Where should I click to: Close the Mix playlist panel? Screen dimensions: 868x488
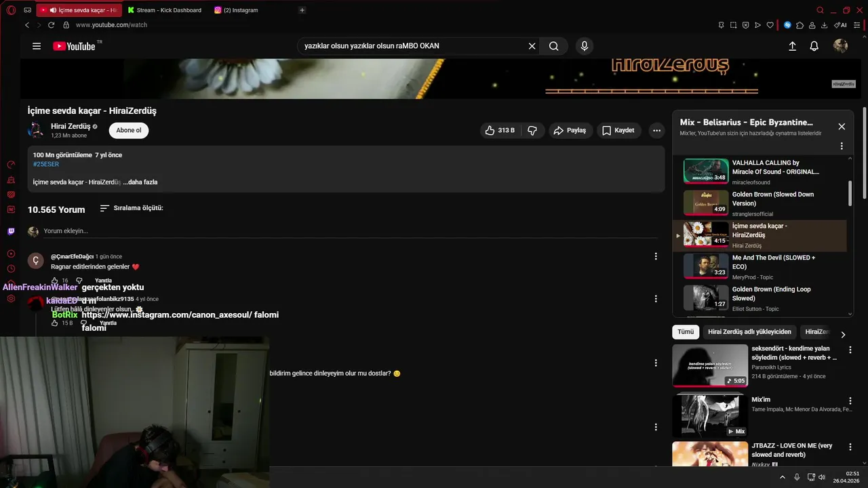pyautogui.click(x=842, y=127)
